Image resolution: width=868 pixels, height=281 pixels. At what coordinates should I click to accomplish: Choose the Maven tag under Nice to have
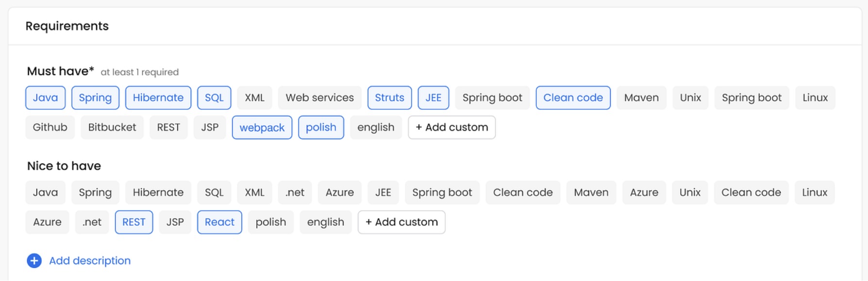coord(591,193)
